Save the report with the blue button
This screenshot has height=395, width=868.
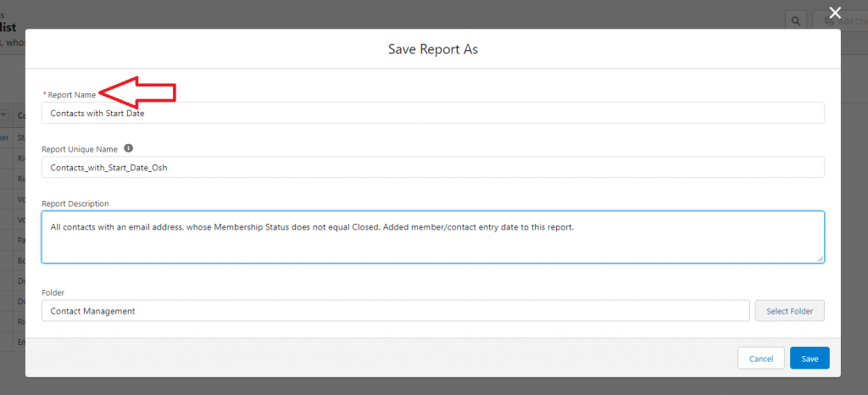(810, 359)
